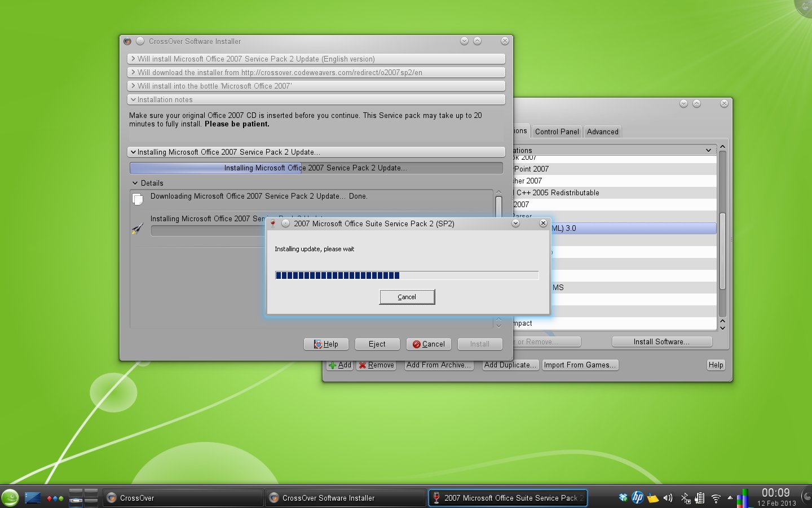812x508 pixels.
Task: Collapse the 'Installing Microsoft Office 2007 Service Pack 2 Update...' section
Action: coord(316,152)
